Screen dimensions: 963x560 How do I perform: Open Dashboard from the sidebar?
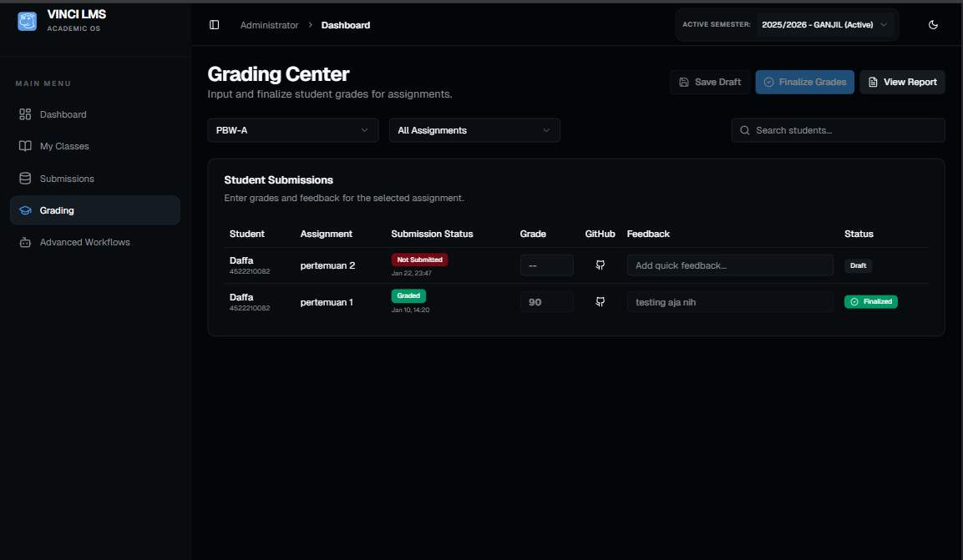pyautogui.click(x=63, y=114)
